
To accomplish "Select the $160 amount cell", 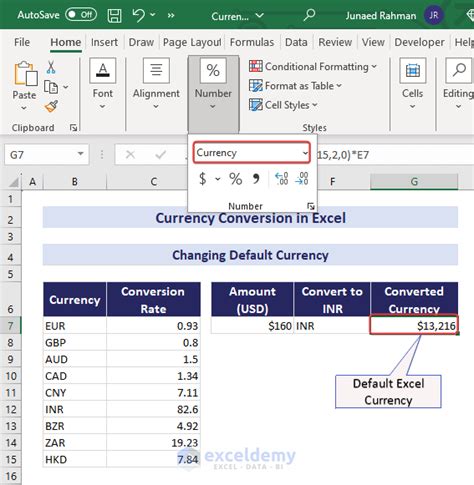I will [252, 326].
